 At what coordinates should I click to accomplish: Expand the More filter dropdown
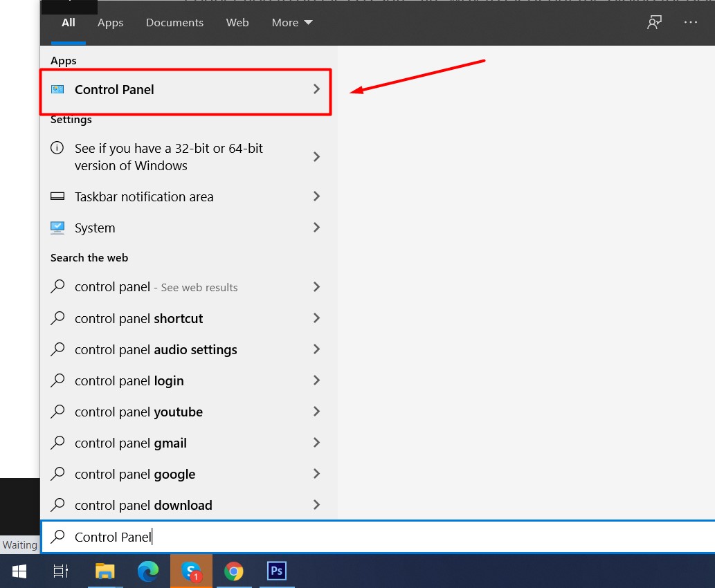[292, 23]
